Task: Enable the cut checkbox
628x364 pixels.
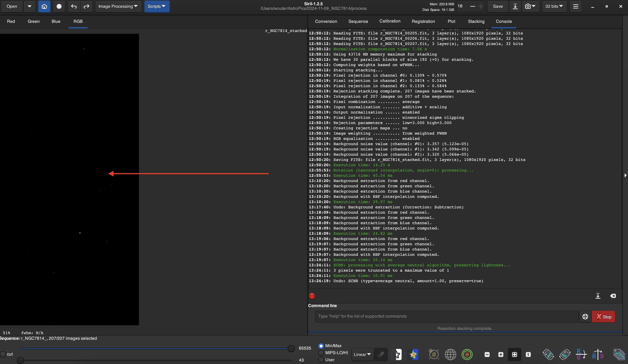Action: click(3, 354)
